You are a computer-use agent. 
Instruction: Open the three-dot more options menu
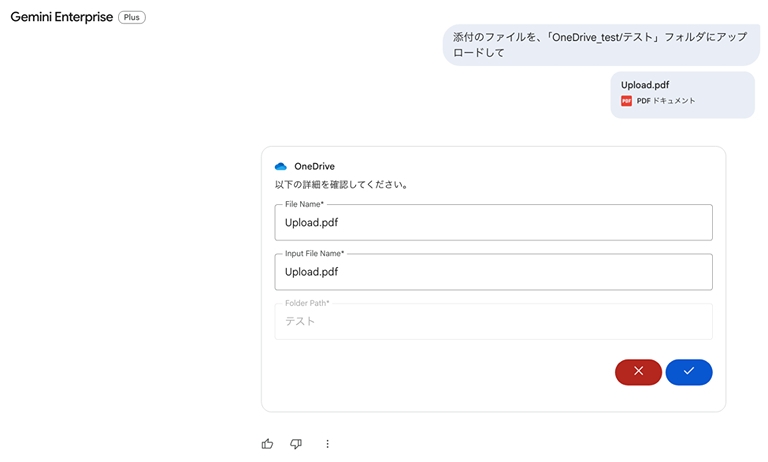pos(327,444)
